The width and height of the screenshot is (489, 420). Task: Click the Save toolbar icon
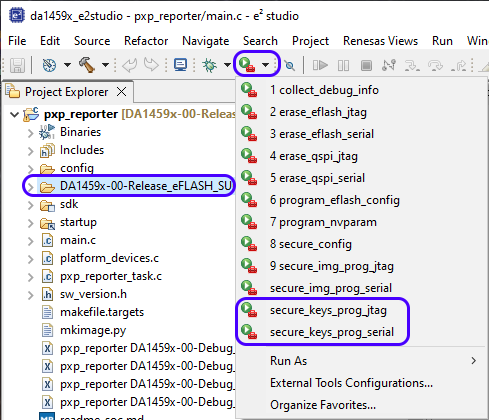(17, 65)
